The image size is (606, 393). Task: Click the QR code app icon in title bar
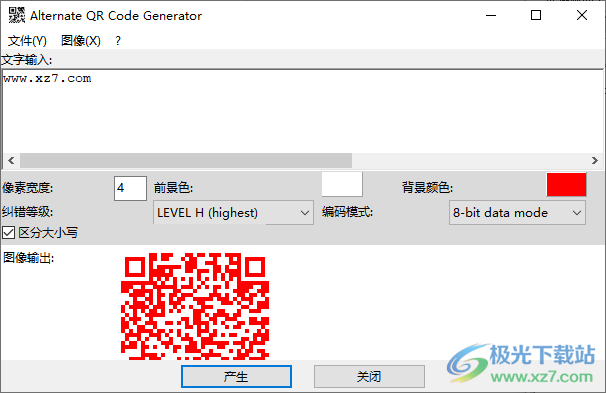[x=17, y=15]
